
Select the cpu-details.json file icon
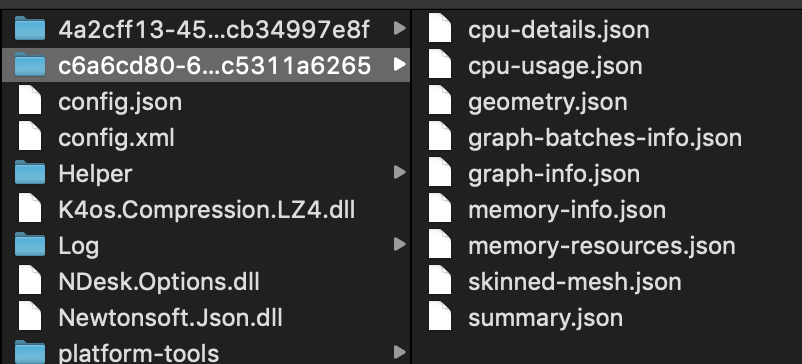coord(439,29)
